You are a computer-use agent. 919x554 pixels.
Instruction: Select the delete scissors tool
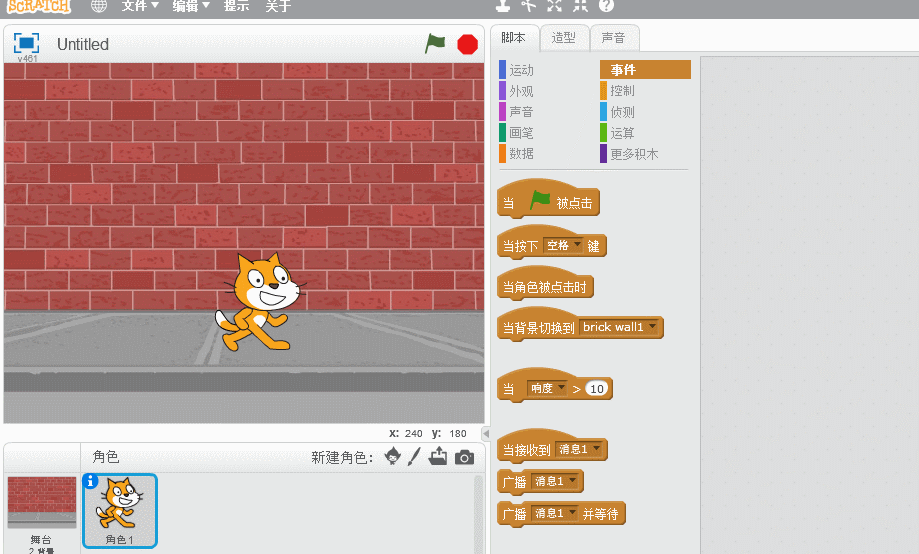pyautogui.click(x=529, y=5)
